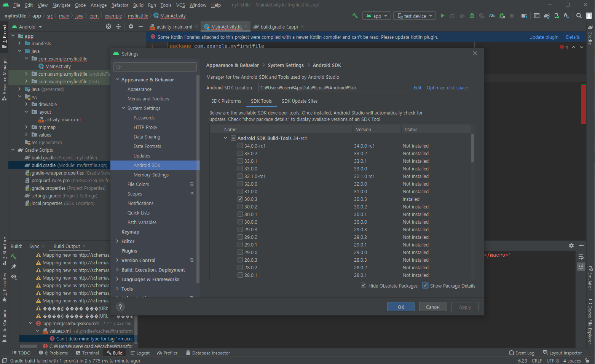
Task: Open AVD Manager phone icon
Action: pos(557,16)
